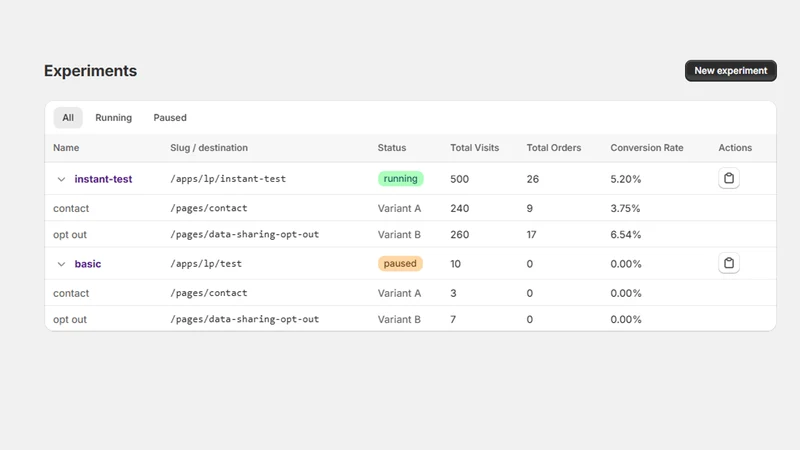Copy link for instant-test via clipboard icon
The height and width of the screenshot is (450, 800).
click(x=729, y=178)
